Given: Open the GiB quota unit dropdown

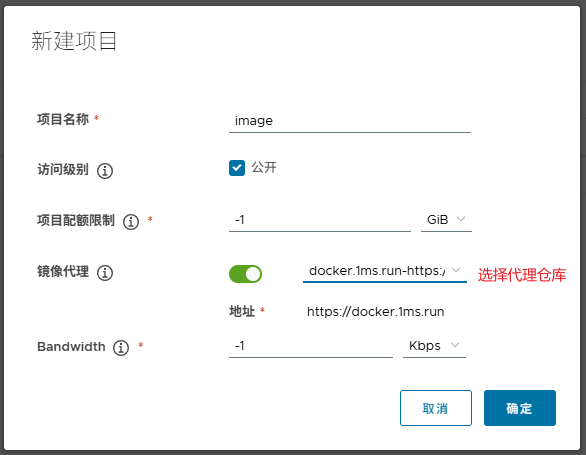Looking at the screenshot, I should 446,220.
